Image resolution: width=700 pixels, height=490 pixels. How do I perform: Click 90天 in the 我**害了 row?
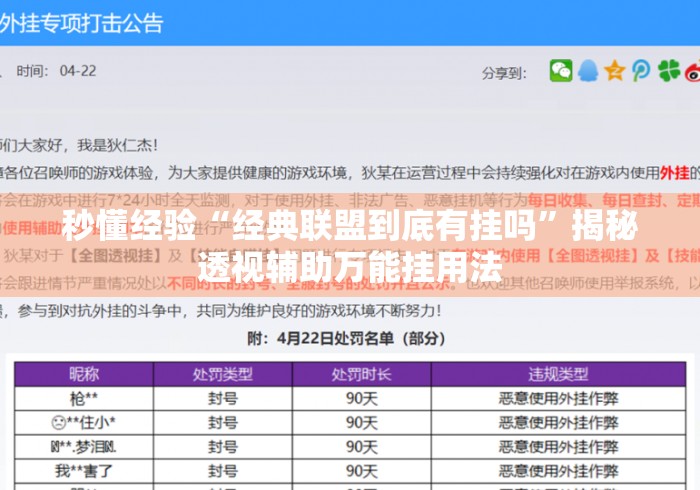click(362, 471)
